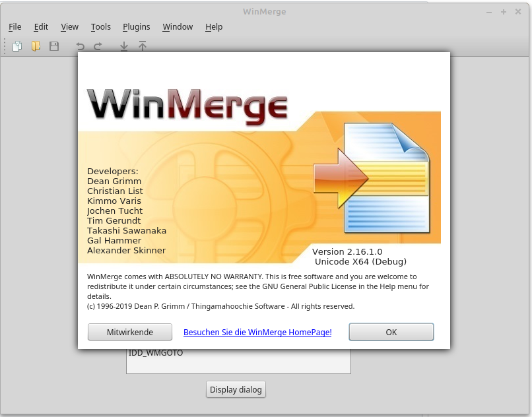Click the developer name Takashi Sawanaka

point(127,231)
